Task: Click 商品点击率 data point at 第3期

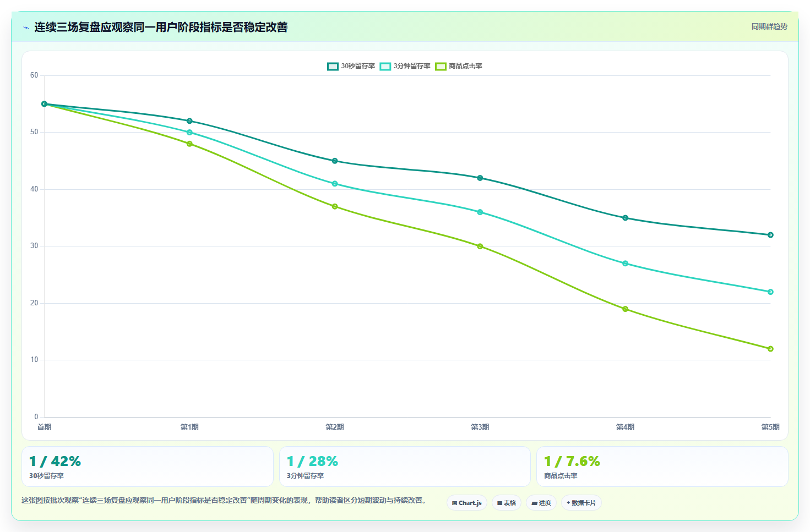Action: tap(480, 246)
